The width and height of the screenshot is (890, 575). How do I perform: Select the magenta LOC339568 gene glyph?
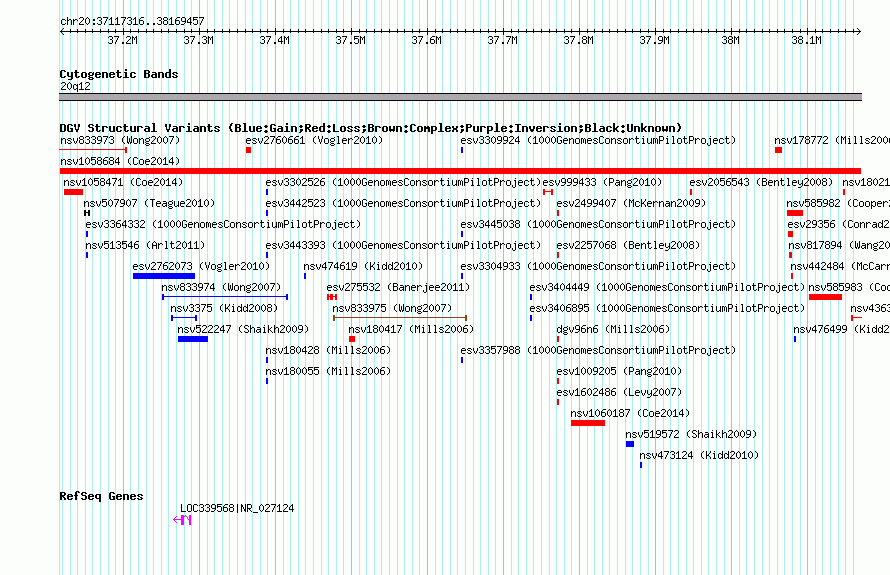tap(182, 519)
